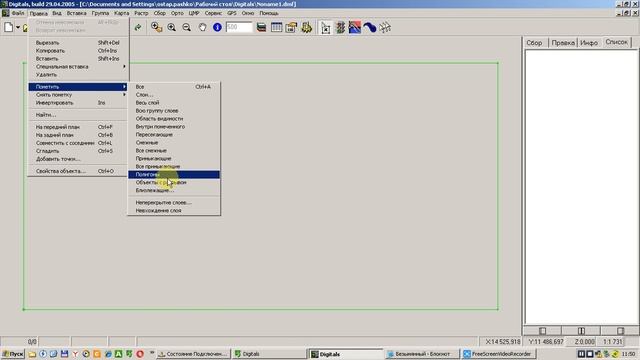Image resolution: width=640 pixels, height=360 pixels.
Task: Click the yellow settings gear icon
Action: click(306, 27)
